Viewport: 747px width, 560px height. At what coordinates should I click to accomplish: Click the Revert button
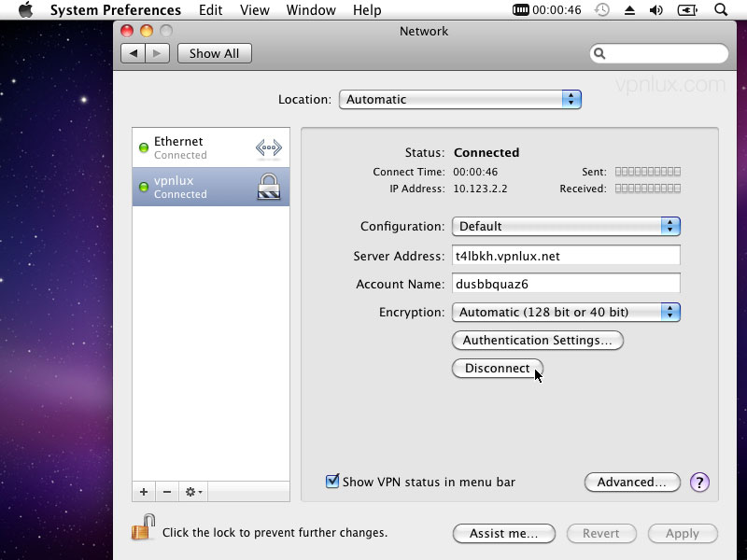601,533
